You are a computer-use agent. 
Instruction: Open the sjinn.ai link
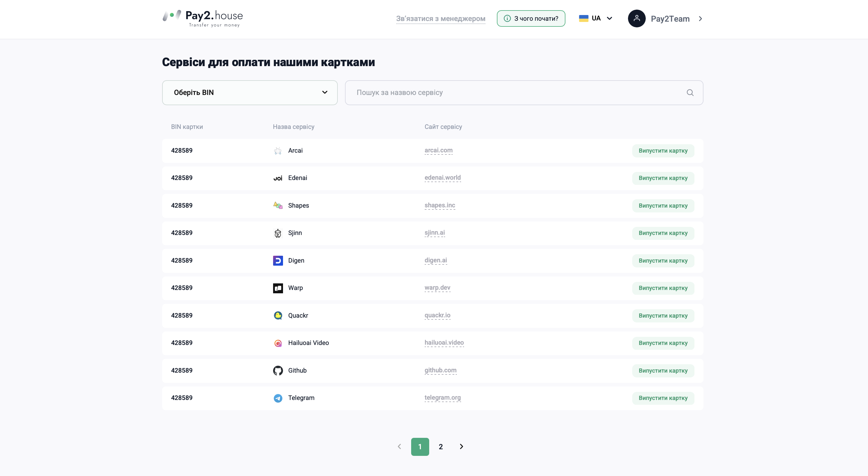[x=435, y=233]
